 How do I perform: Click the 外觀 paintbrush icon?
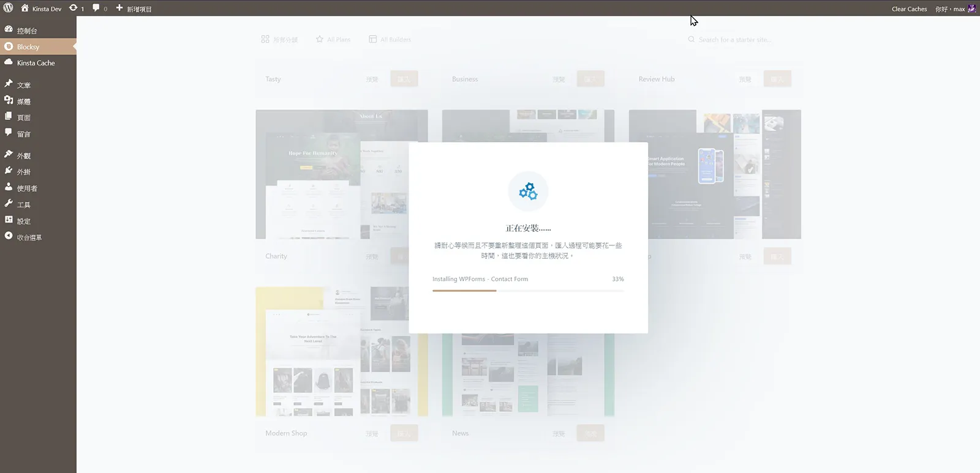point(9,155)
